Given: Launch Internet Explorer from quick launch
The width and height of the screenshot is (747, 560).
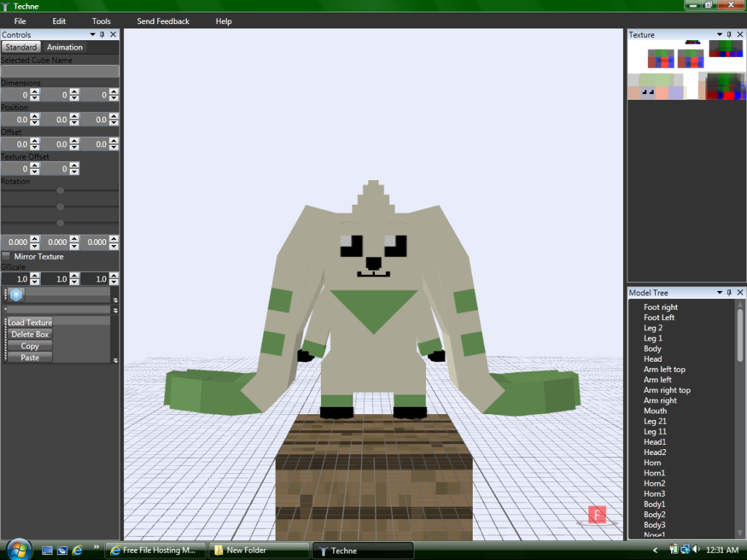Looking at the screenshot, I should pyautogui.click(x=77, y=551).
